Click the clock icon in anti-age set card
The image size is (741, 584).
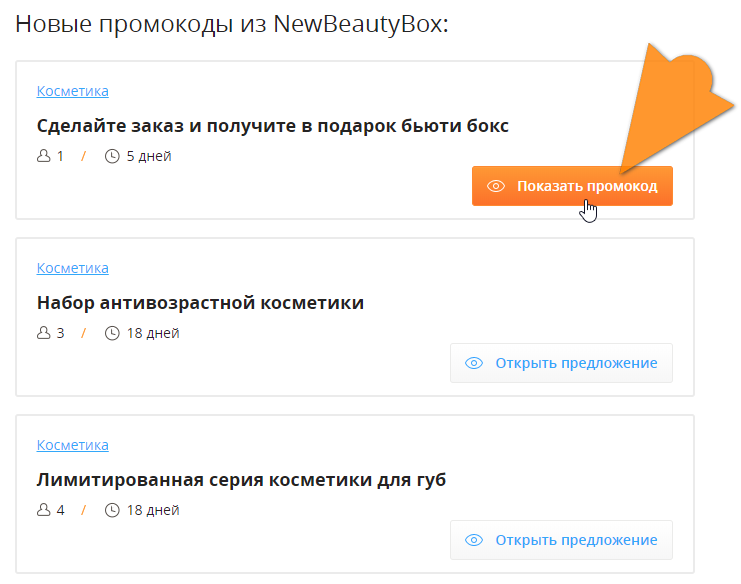(x=112, y=334)
